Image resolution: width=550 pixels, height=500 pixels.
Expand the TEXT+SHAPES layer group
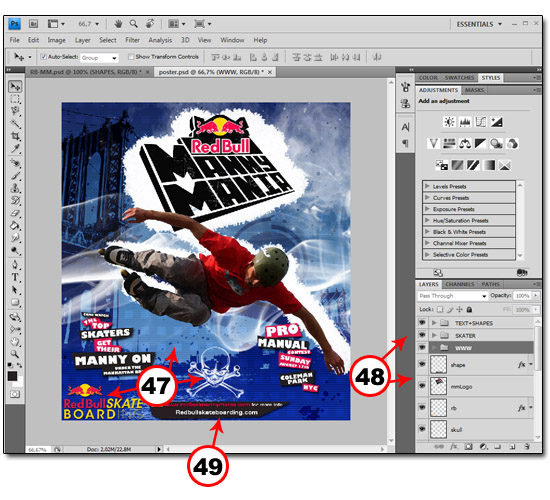434,323
